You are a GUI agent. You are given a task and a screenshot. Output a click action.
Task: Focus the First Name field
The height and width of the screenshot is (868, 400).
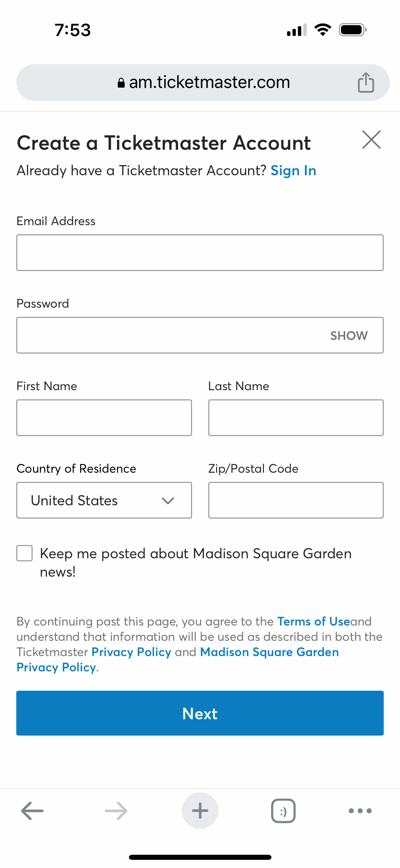tap(104, 418)
